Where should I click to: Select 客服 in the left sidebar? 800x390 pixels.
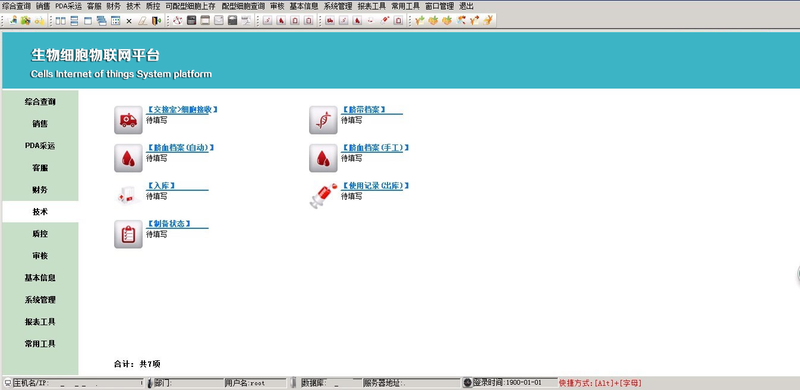click(x=40, y=167)
